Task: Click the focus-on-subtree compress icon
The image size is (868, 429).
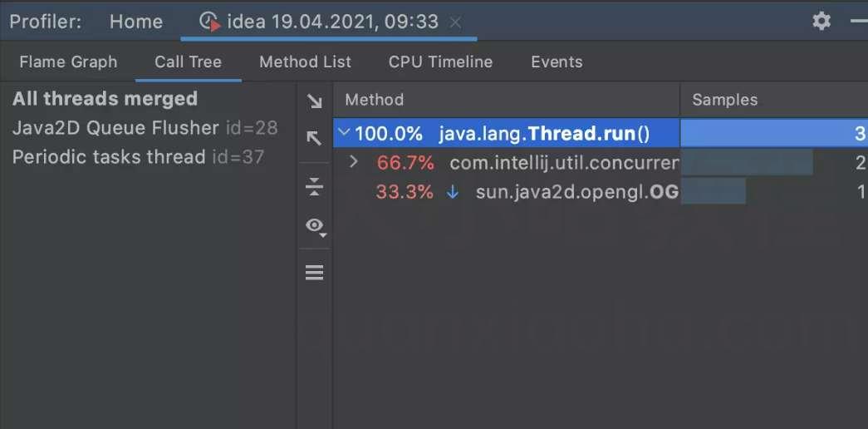Action: click(315, 187)
